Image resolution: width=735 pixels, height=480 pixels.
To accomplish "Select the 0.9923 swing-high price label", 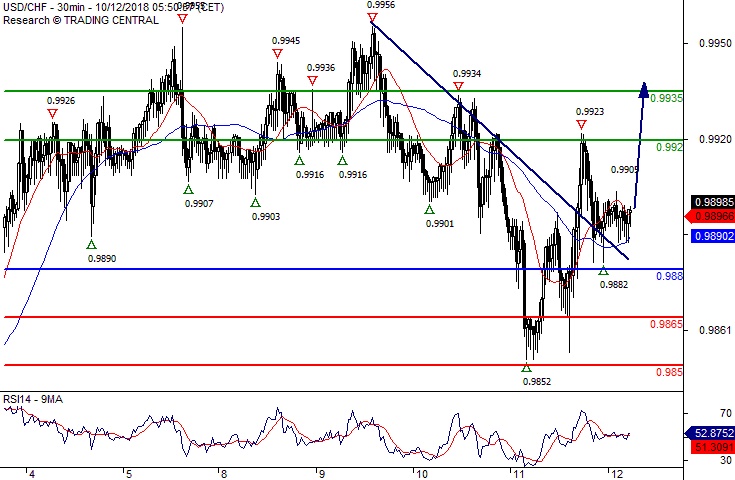I will click(590, 112).
